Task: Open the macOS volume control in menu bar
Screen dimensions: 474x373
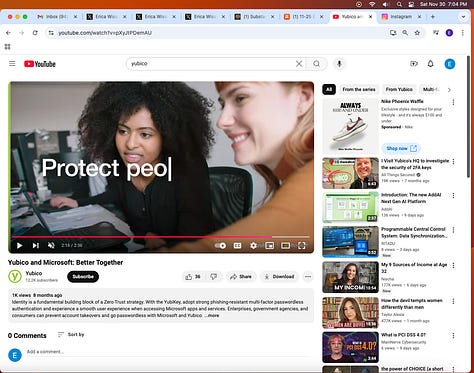Action: click(x=386, y=4)
